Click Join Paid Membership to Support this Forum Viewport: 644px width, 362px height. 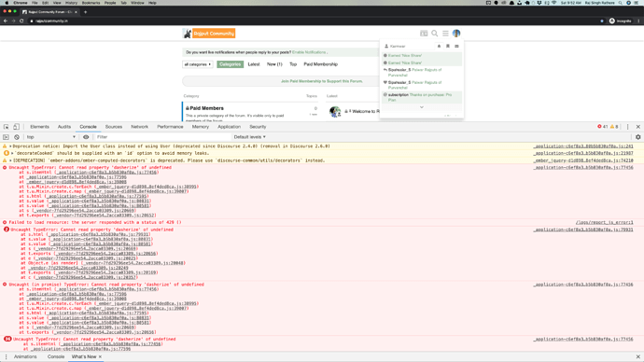click(322, 81)
